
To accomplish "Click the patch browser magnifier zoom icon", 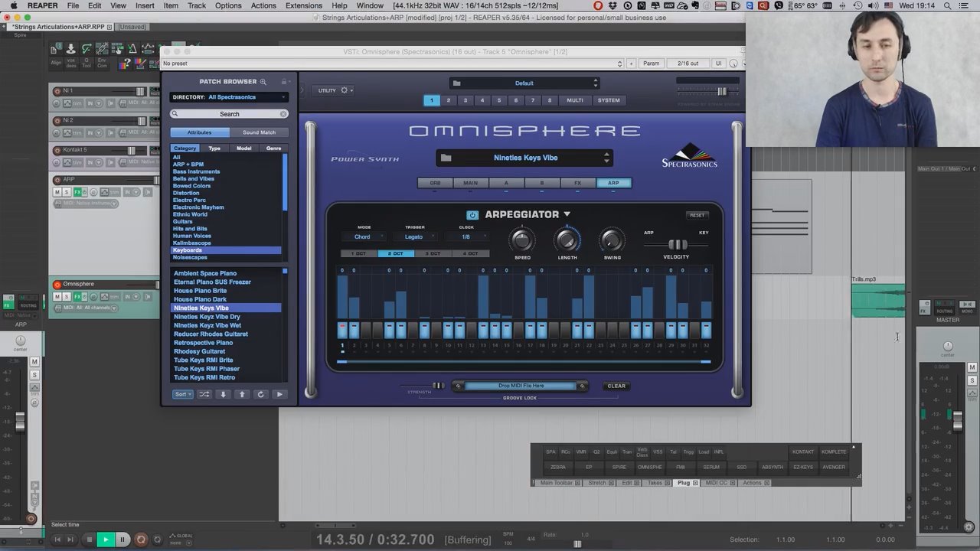I will (263, 82).
